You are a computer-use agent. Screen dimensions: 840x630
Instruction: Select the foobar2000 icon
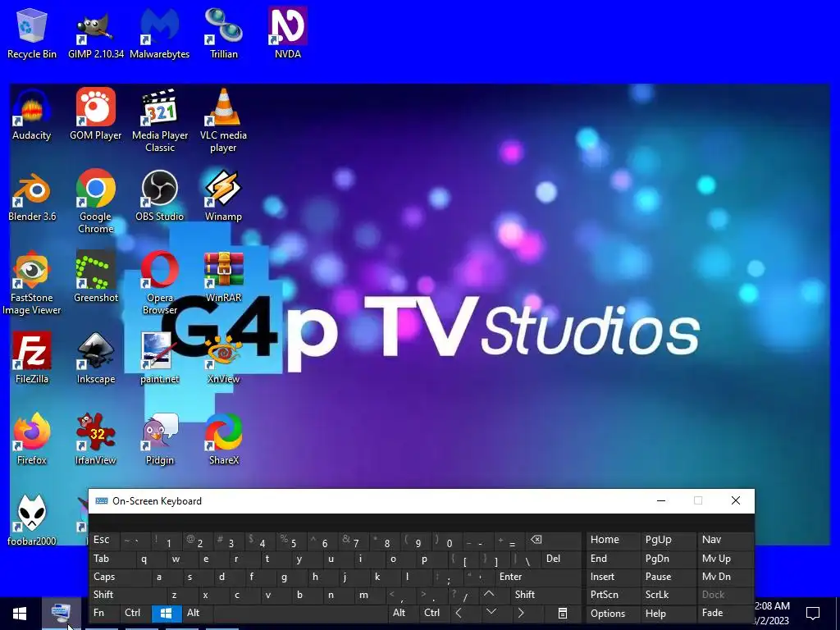(x=32, y=521)
